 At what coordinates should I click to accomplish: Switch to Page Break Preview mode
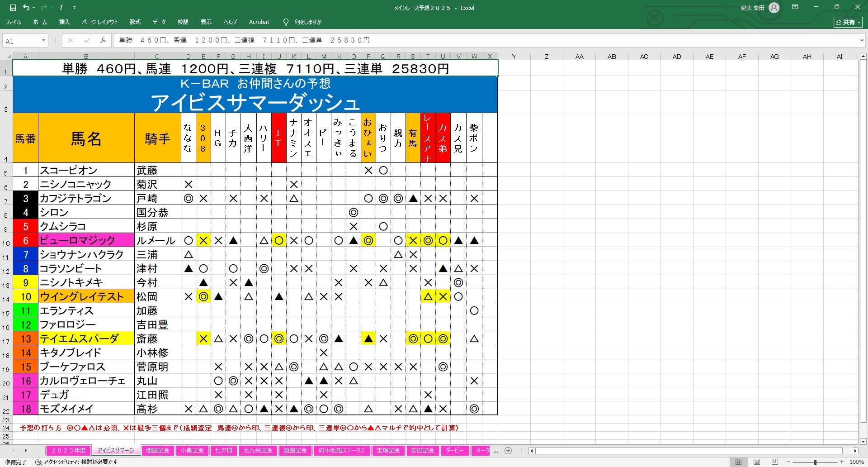(x=775, y=462)
